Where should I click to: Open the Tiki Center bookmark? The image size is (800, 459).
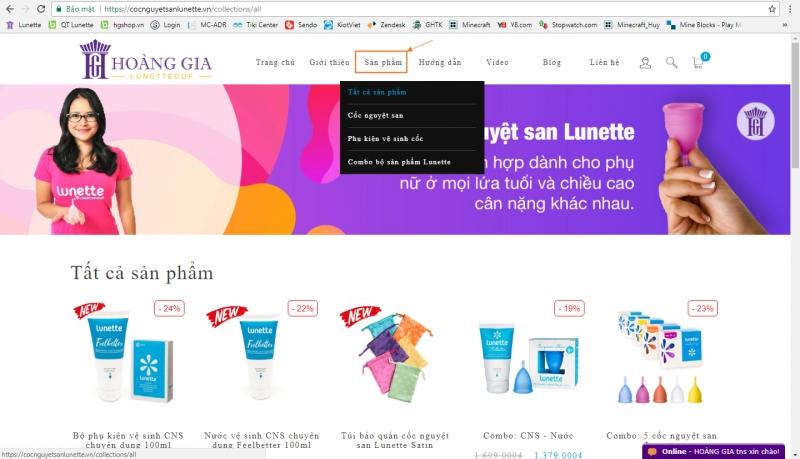[256, 24]
